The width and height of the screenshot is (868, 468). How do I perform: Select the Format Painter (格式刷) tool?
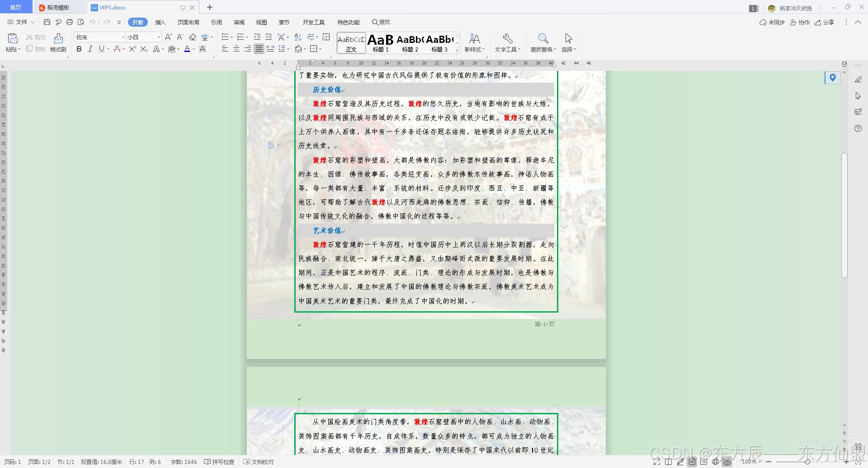pos(58,43)
